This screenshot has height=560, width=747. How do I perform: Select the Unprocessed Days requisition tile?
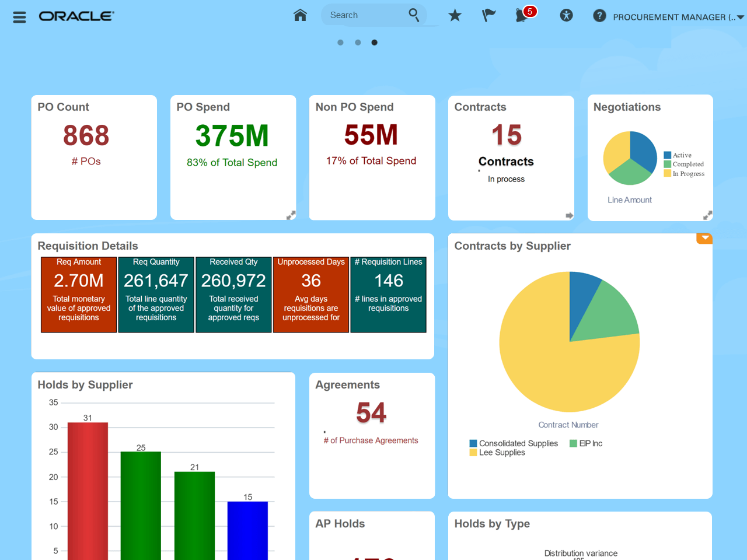tap(311, 294)
